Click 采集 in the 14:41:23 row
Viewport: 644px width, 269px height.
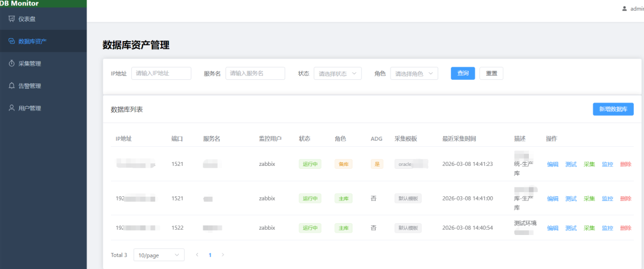pyautogui.click(x=589, y=164)
